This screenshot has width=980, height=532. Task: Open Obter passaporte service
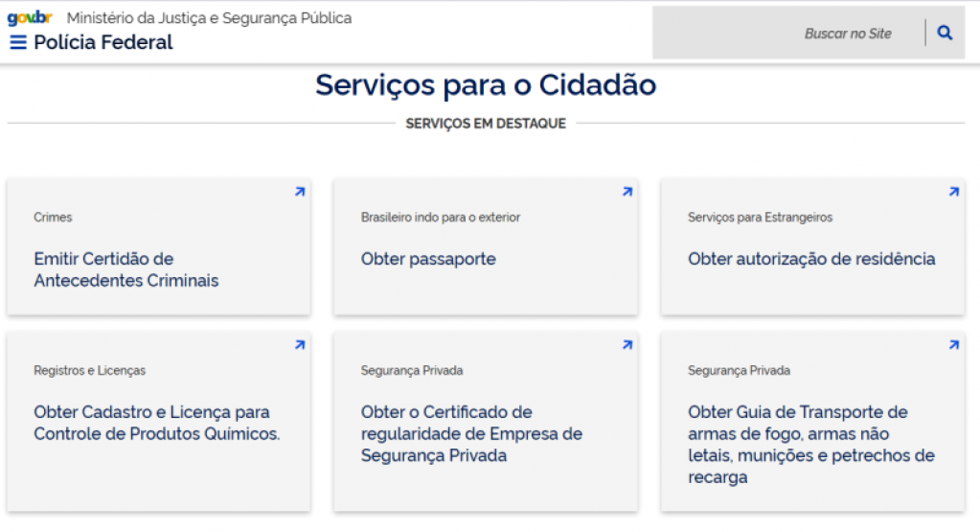click(x=428, y=259)
